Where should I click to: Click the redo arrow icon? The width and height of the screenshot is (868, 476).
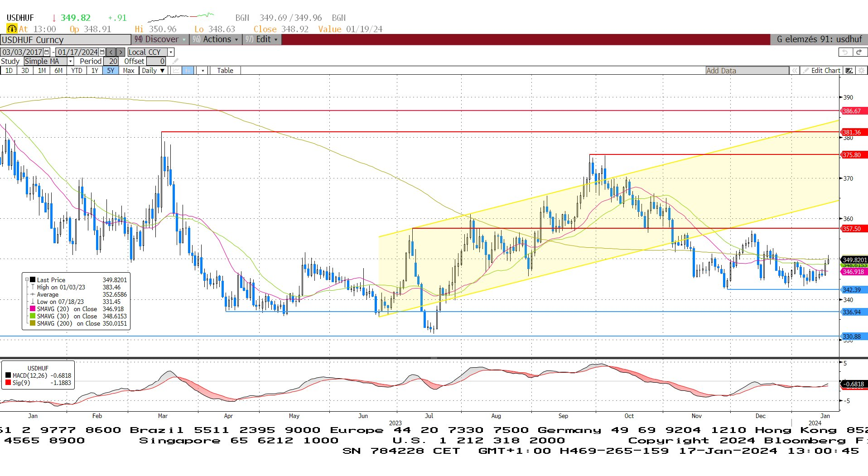[x=859, y=52]
